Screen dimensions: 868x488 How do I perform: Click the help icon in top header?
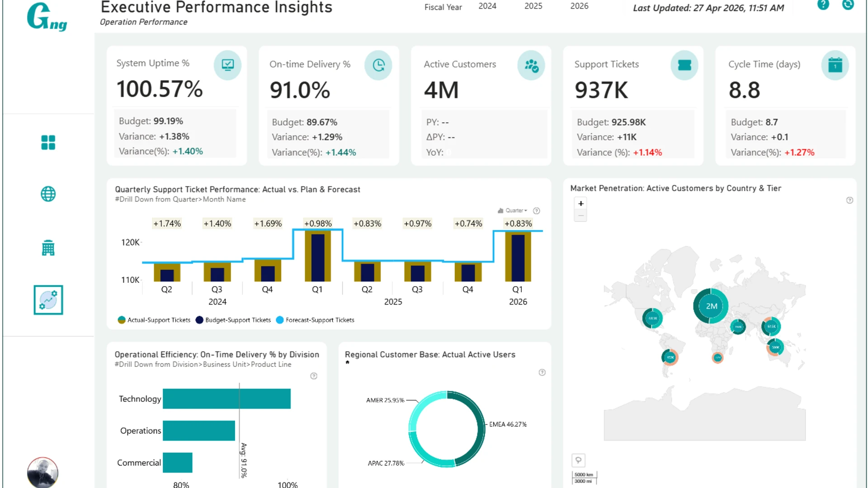[x=823, y=5]
